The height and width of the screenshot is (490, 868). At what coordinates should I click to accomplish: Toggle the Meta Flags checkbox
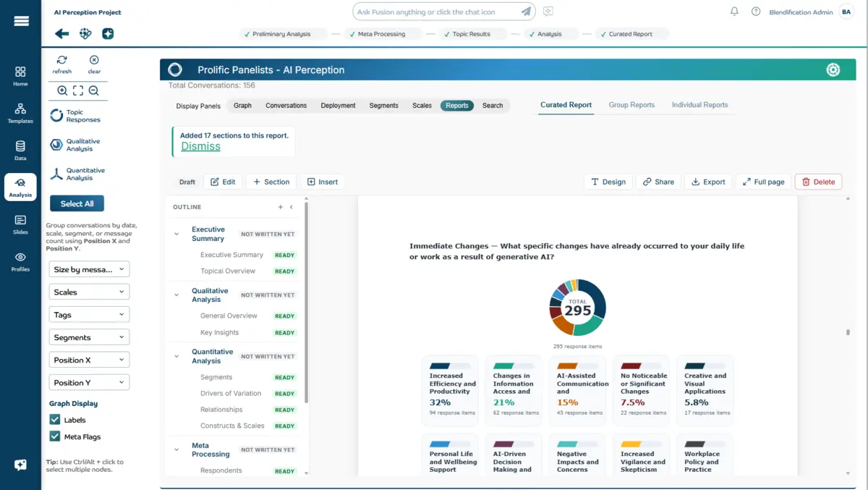point(55,436)
